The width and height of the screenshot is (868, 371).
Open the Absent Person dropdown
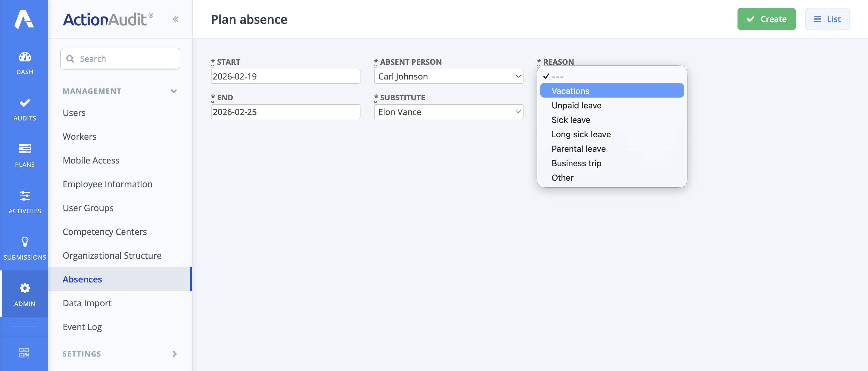pyautogui.click(x=448, y=76)
